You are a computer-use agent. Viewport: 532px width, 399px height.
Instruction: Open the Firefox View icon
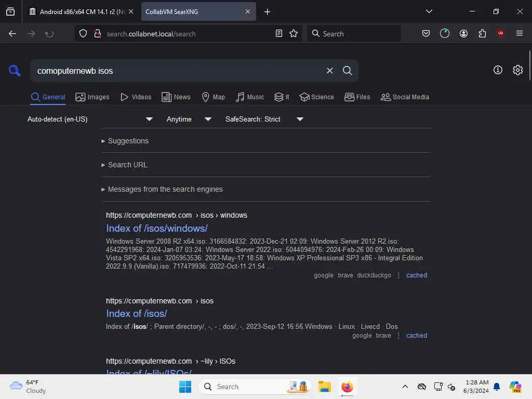10,12
